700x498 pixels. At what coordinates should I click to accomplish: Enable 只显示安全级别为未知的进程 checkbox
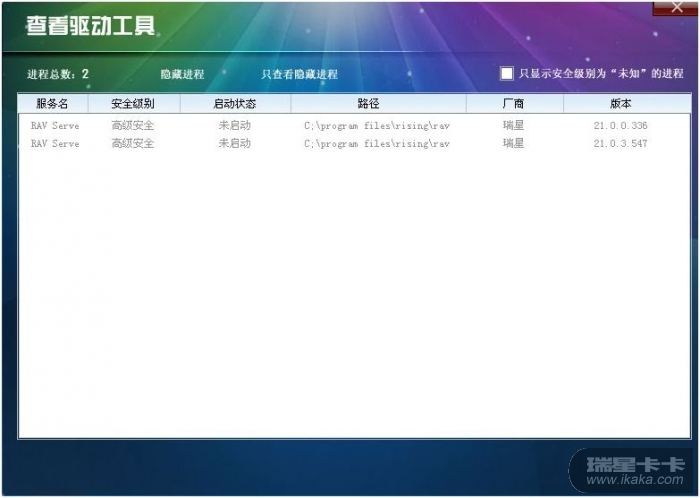506,73
